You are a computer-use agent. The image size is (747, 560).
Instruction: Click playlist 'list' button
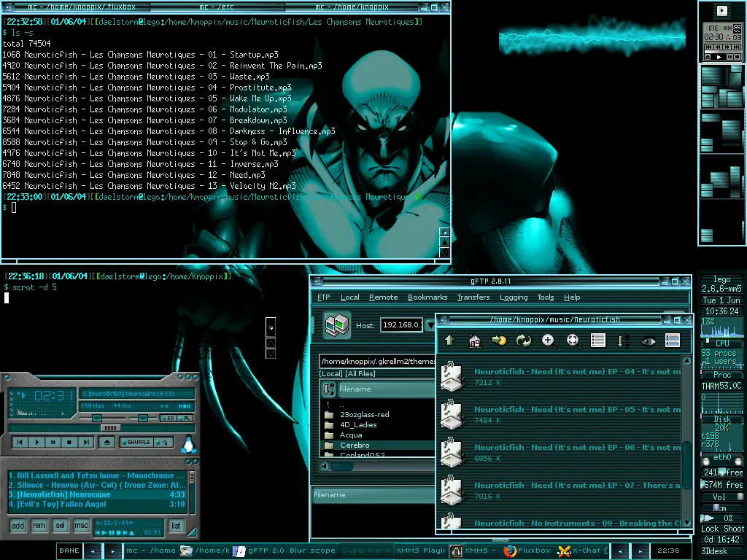pos(176,526)
